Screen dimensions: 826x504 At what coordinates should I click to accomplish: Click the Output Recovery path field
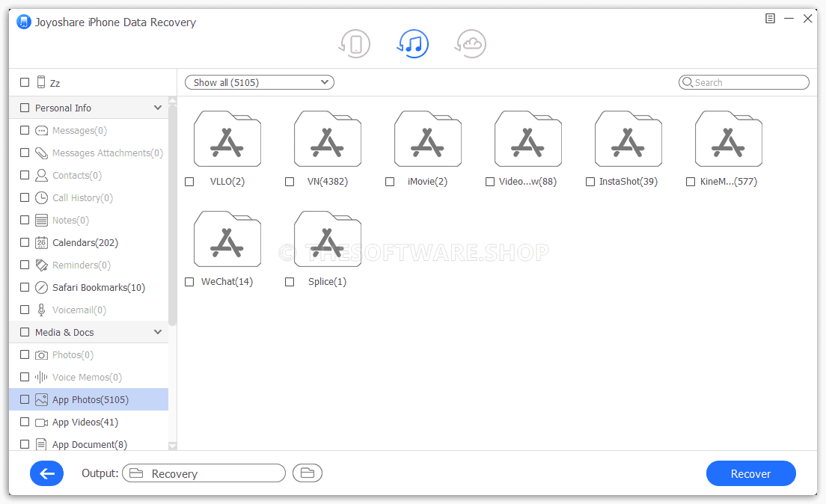204,473
